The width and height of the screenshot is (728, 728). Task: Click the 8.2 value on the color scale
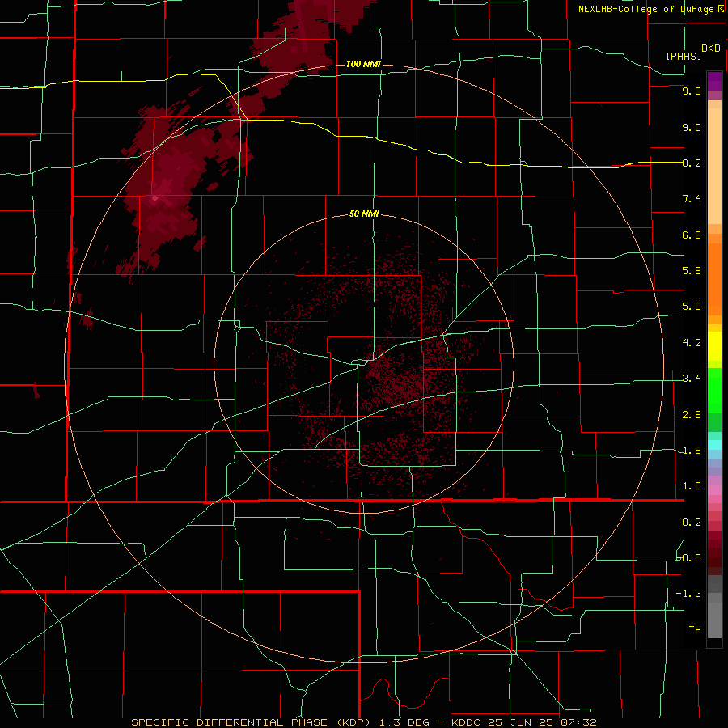click(692, 163)
